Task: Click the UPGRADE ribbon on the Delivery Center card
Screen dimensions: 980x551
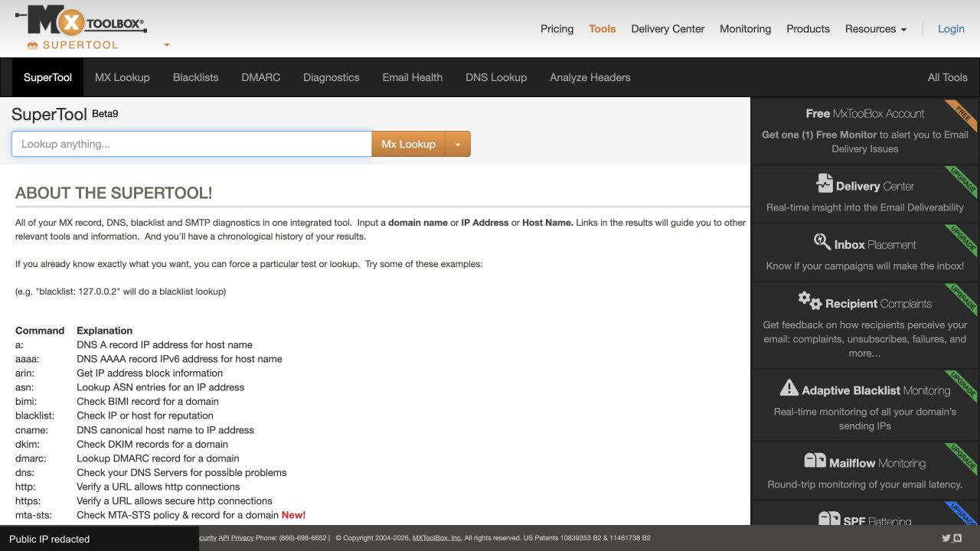Action: pyautogui.click(x=963, y=181)
